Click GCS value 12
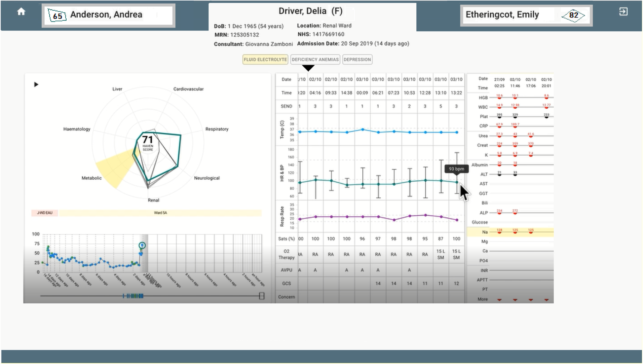This screenshot has width=643, height=364. click(456, 283)
